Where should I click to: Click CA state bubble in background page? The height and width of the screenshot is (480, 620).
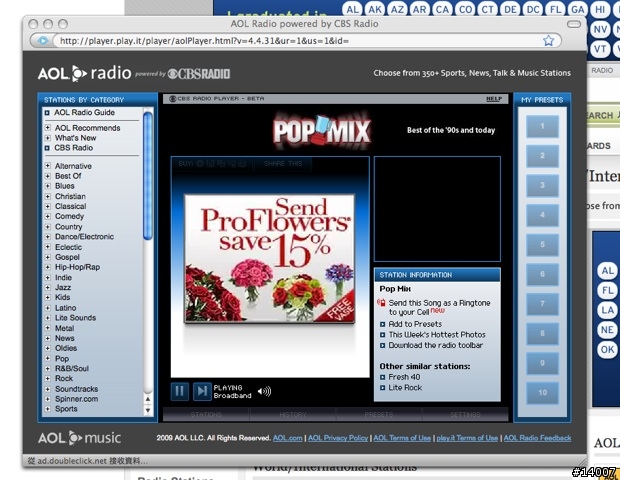coord(442,9)
